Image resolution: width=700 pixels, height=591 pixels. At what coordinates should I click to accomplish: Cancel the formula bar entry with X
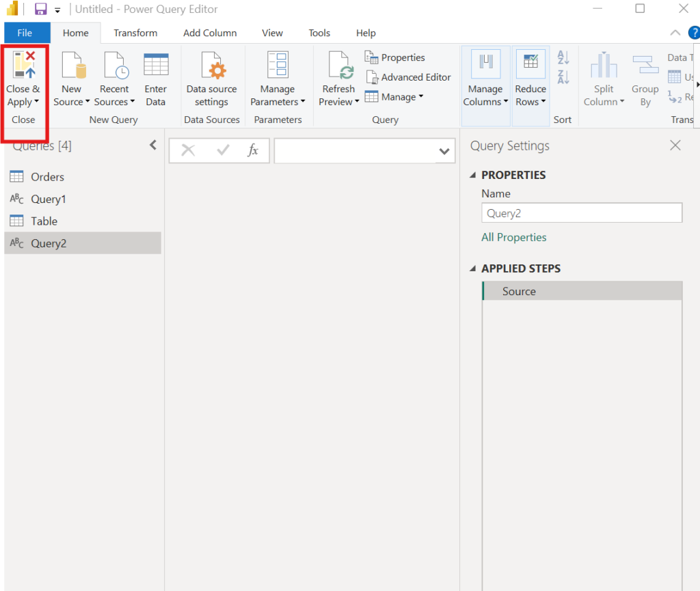[188, 150]
